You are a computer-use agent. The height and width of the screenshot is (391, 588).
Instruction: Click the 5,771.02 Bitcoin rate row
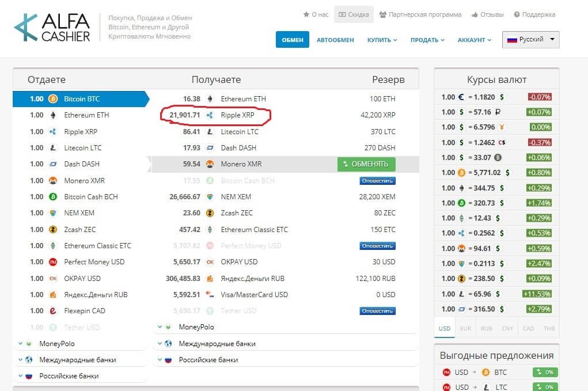pos(496,173)
